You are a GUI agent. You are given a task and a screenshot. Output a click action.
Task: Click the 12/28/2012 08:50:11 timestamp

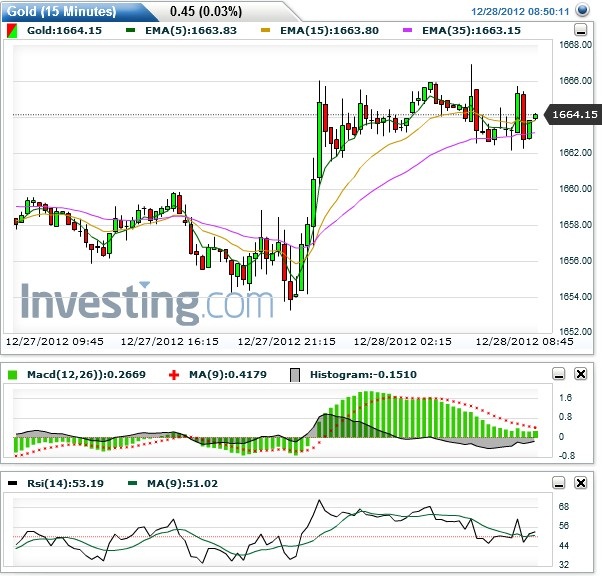tap(520, 12)
